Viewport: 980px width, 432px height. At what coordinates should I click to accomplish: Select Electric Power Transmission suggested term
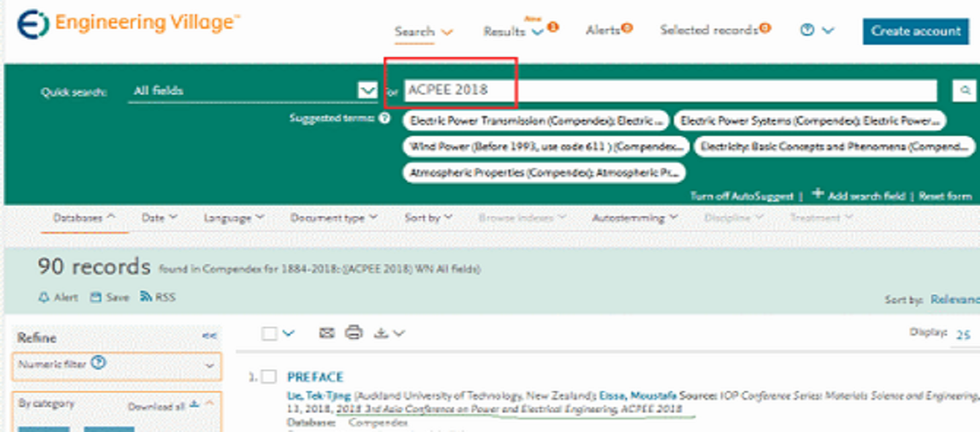point(536,120)
